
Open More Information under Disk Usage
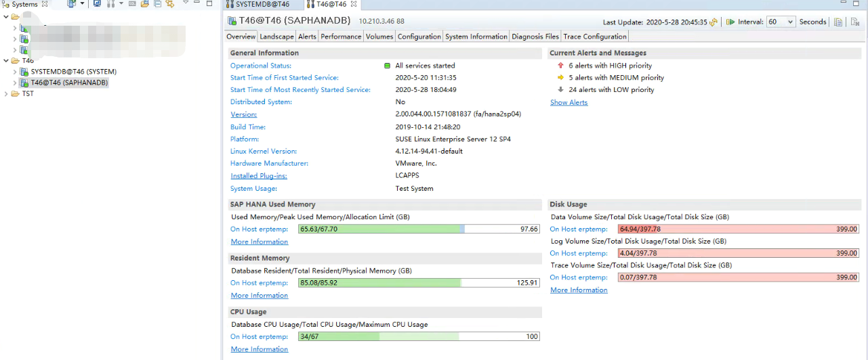click(579, 290)
